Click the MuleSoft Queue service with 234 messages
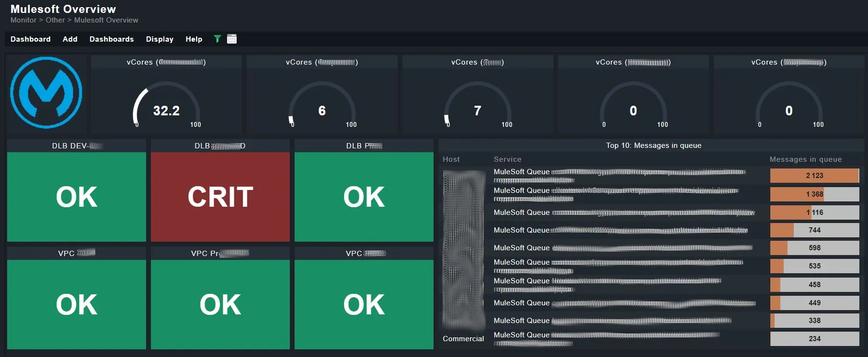This screenshot has width=868, height=357. coord(606,339)
